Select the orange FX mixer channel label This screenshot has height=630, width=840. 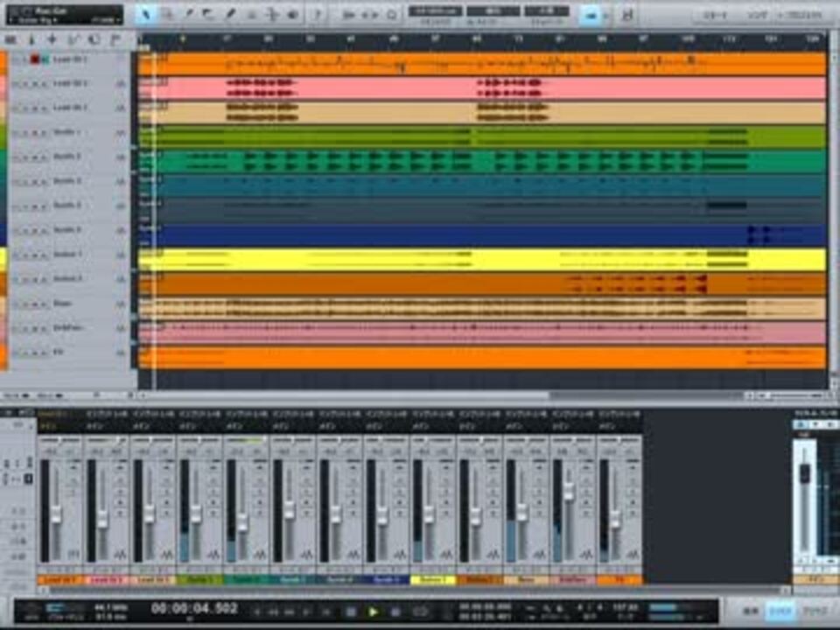pyautogui.click(x=619, y=579)
